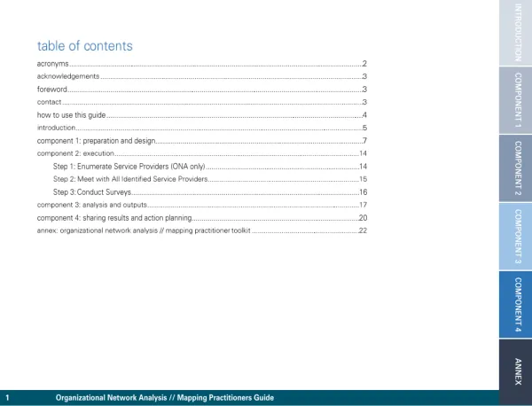Jump to Step 2: Meet with All Identified Service Providers
This screenshot has width=532, height=406.
coord(210,179)
